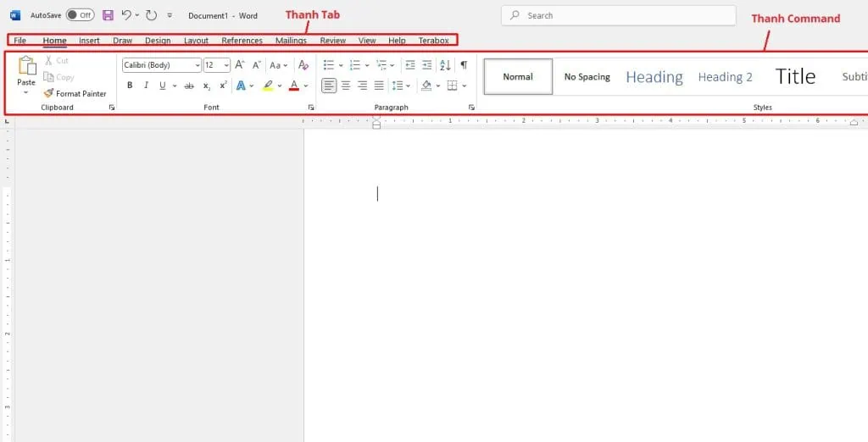Screen dimensions: 868x442
Task: Apply a multilevel list
Action: [x=381, y=65]
